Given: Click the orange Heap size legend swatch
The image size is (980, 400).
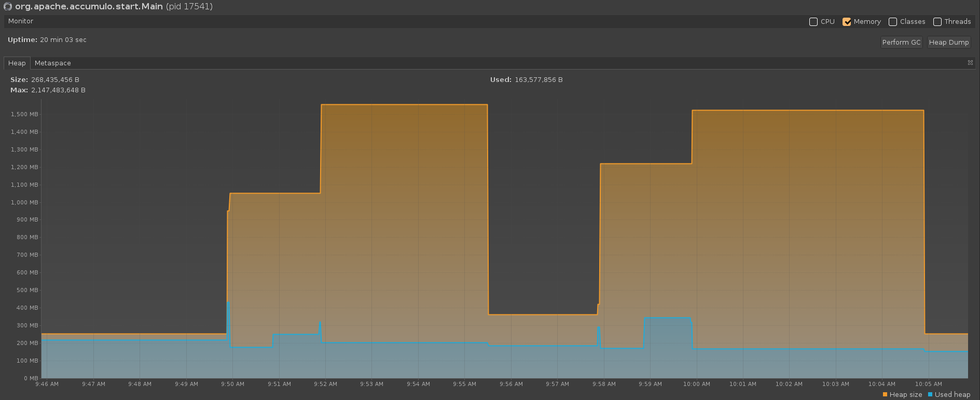Looking at the screenshot, I should pyautogui.click(x=885, y=395).
